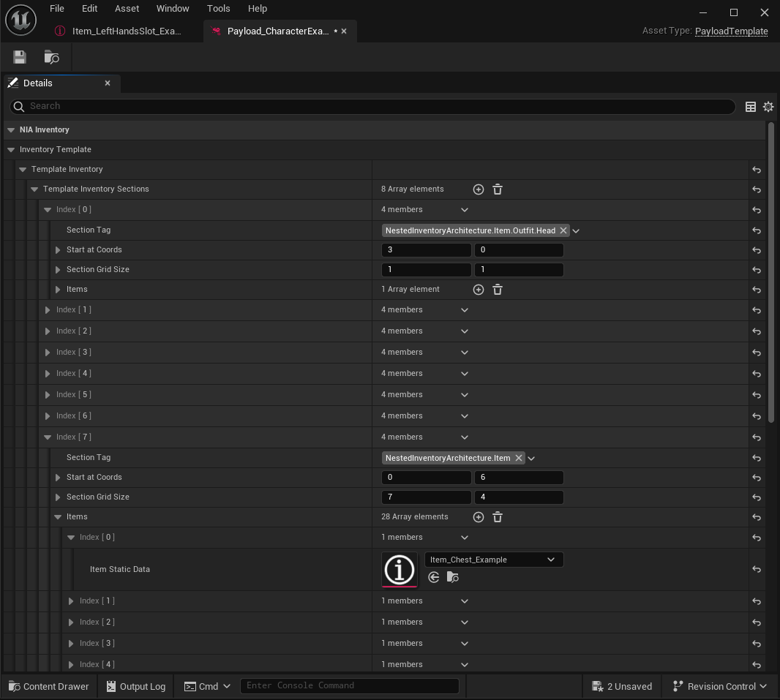Image resolution: width=780 pixels, height=700 pixels.
Task: Add element to the 28-element Items array
Action: pyautogui.click(x=479, y=517)
